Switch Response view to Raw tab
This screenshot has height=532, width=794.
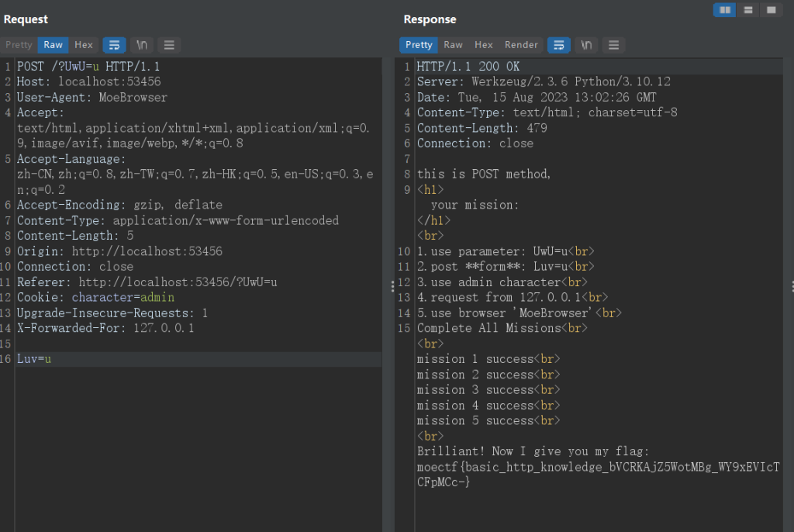click(453, 45)
